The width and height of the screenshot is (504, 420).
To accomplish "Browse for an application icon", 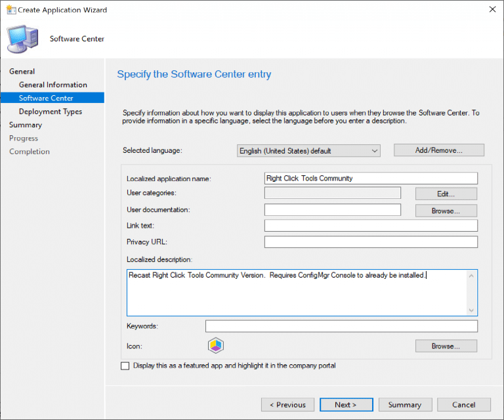I will (x=446, y=346).
